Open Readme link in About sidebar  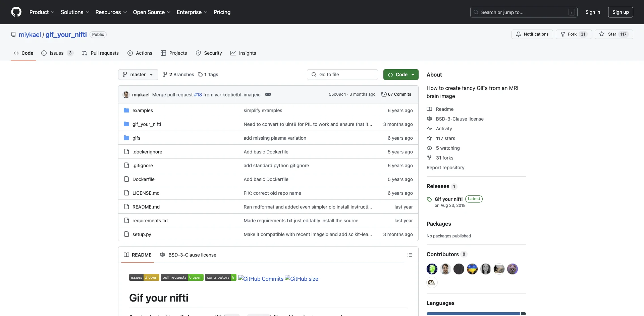coord(440,109)
